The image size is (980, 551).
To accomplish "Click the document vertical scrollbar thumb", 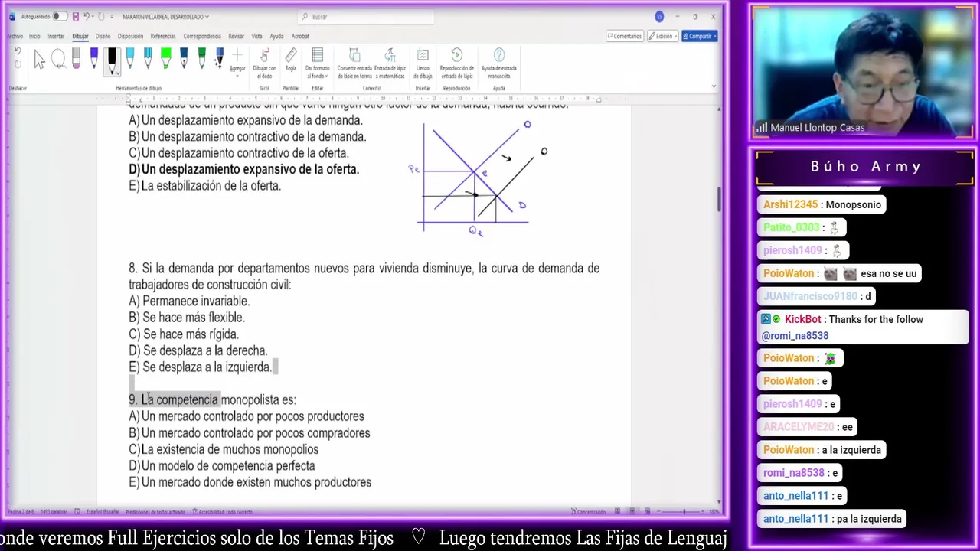I will click(718, 200).
